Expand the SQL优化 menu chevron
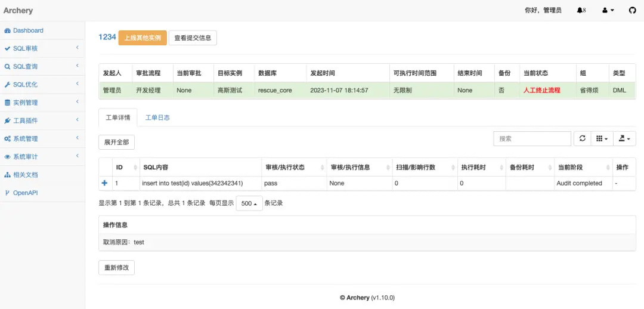Screen dimensions: 644x309 77,84
